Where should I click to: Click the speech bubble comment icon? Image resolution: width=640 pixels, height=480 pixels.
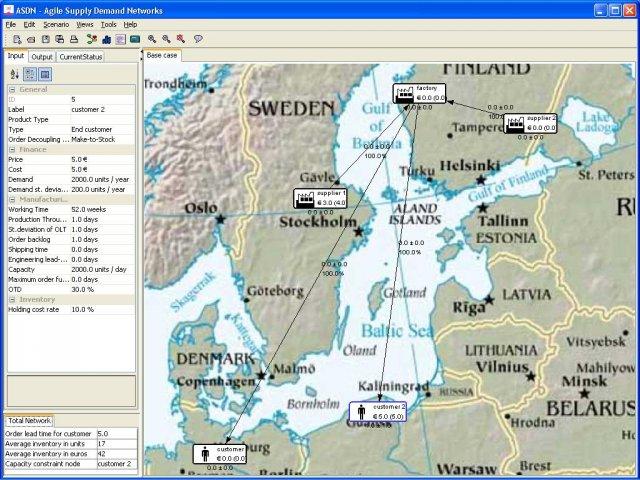[x=198, y=39]
